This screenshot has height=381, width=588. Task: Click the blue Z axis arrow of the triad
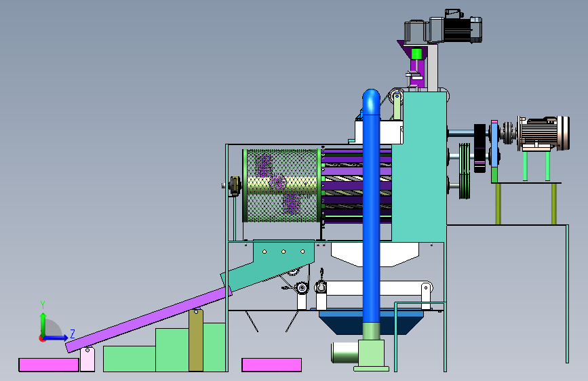pos(57,338)
